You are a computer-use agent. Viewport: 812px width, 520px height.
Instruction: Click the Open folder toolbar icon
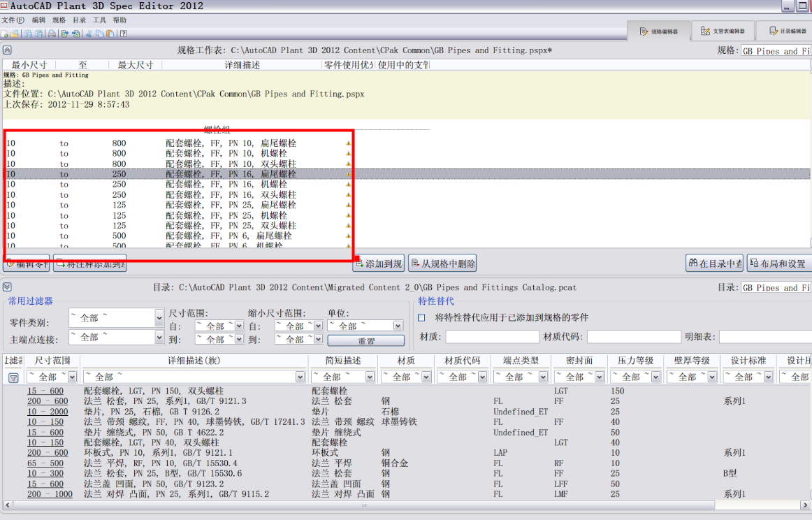(x=15, y=34)
